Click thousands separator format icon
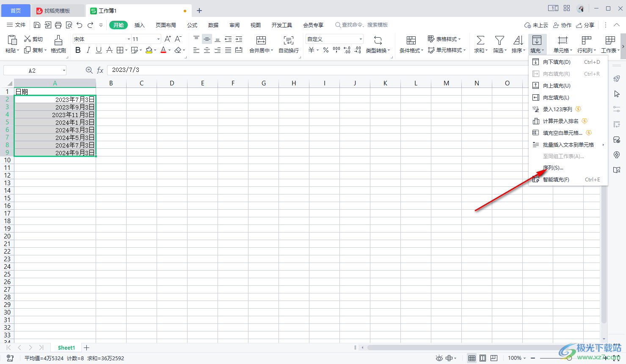 [336, 50]
